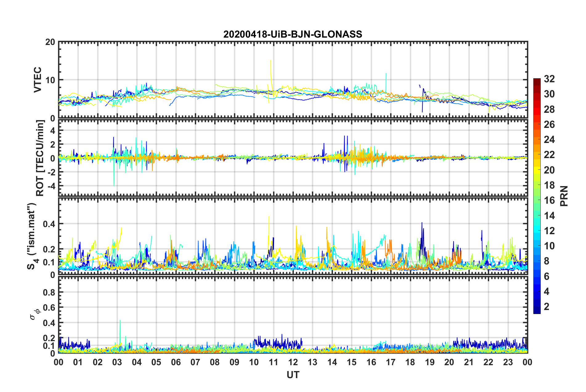Screen dimensions: 586x392
Task: Click the 10 tick on the VTEC axis
Action: point(50,80)
